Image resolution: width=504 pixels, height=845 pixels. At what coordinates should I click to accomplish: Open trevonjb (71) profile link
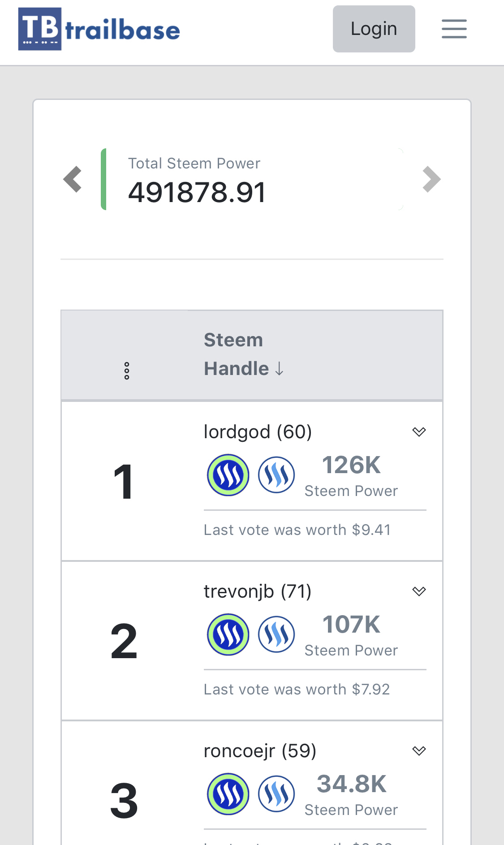(x=258, y=591)
